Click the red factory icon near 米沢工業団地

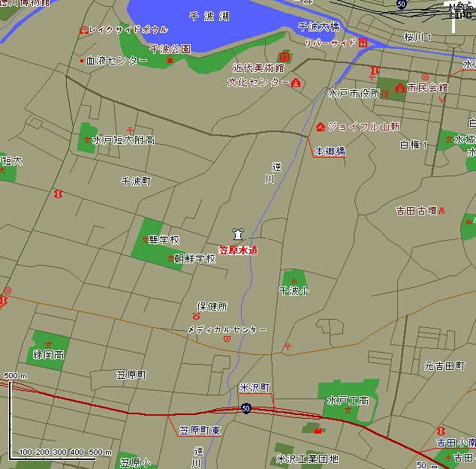[x=318, y=430]
